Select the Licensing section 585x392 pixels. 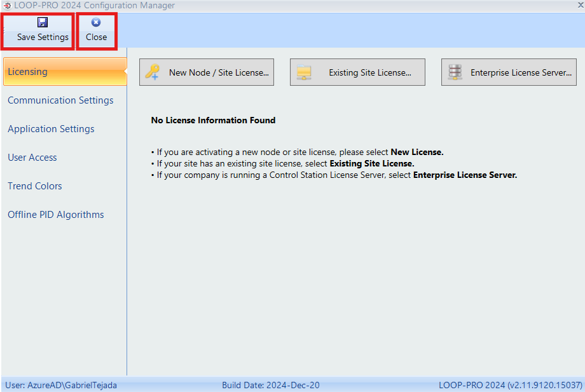65,72
